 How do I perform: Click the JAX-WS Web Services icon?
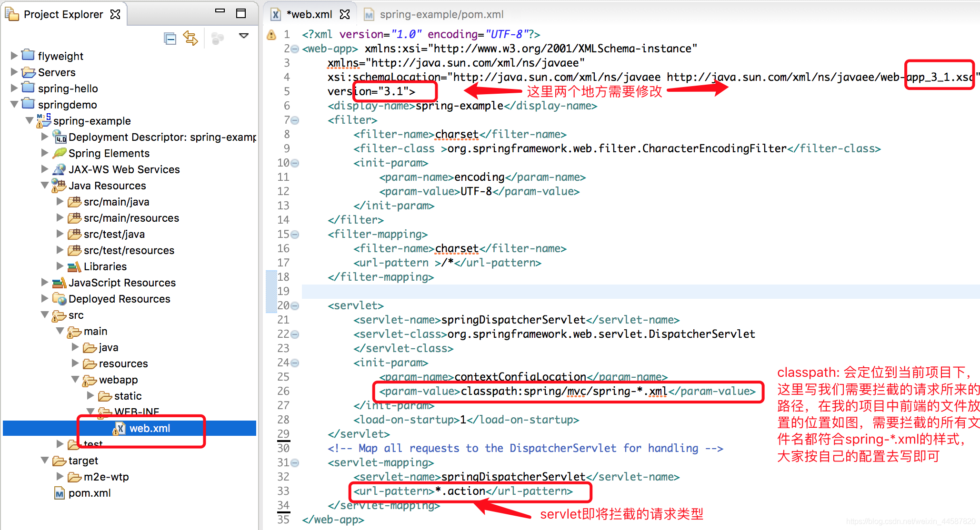59,169
